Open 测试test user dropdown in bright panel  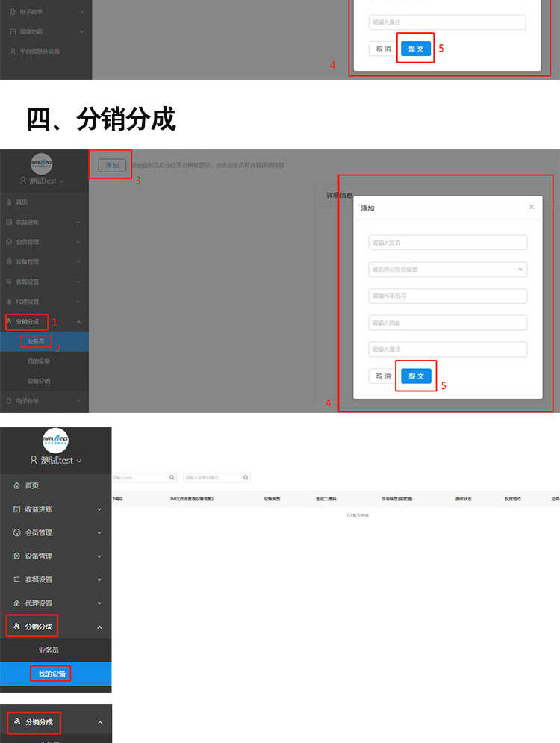click(x=79, y=461)
